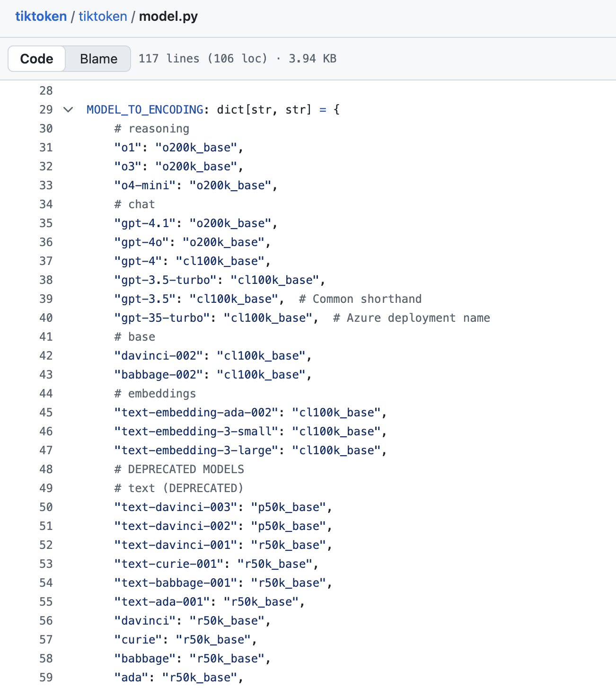The image size is (616, 688).
Task: Click the "gpt-3.5-turbo" key string
Action: tap(166, 280)
